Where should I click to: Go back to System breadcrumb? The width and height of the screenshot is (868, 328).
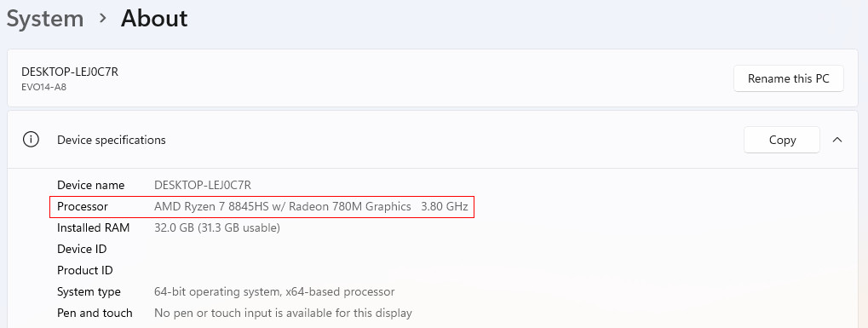[45, 18]
